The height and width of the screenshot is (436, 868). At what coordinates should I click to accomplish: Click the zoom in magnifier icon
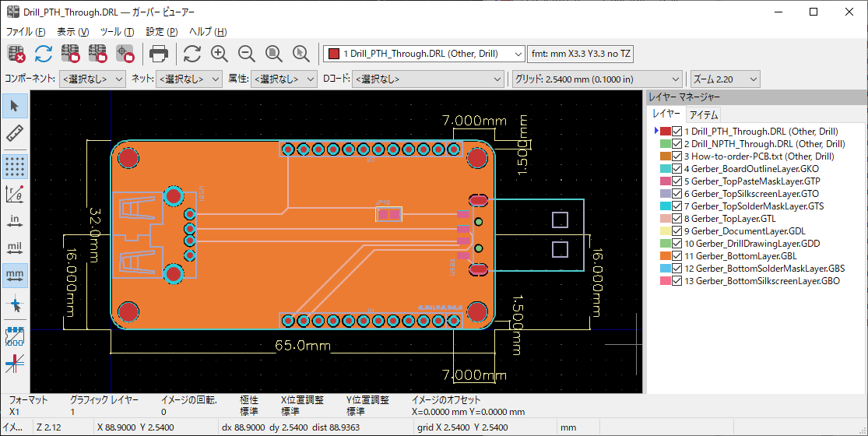pos(220,54)
